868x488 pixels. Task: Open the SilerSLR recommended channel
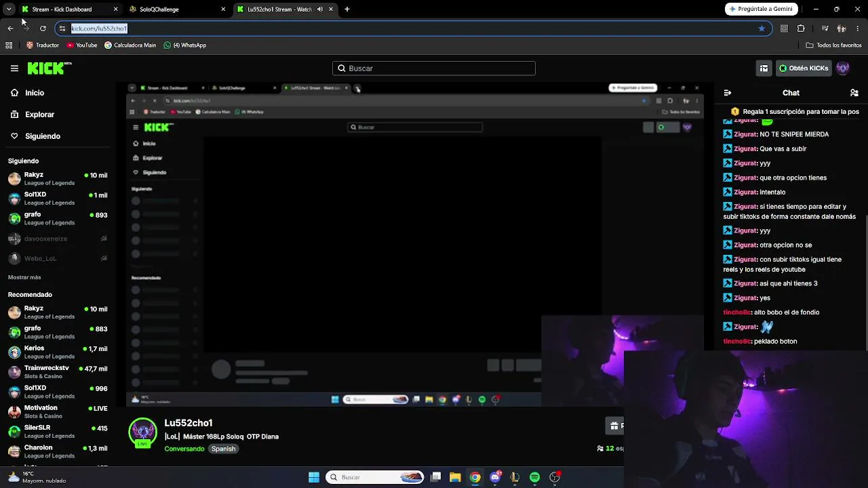pyautogui.click(x=58, y=432)
